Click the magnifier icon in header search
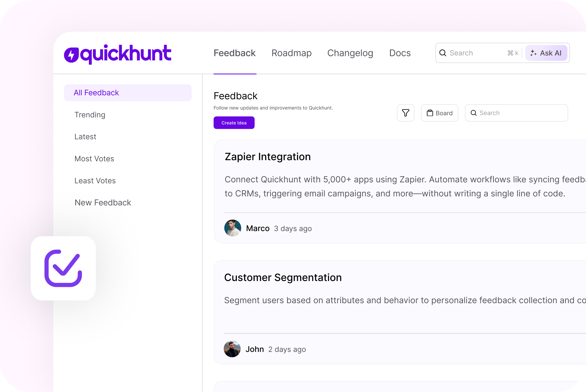586x392 pixels. (443, 53)
